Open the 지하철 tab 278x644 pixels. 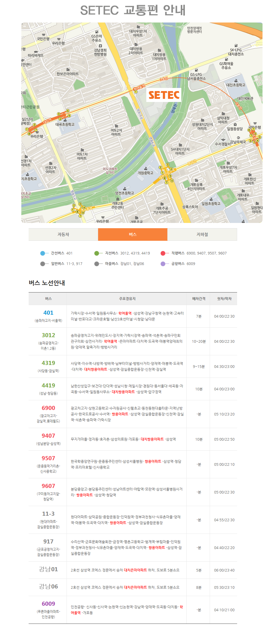(x=202, y=235)
